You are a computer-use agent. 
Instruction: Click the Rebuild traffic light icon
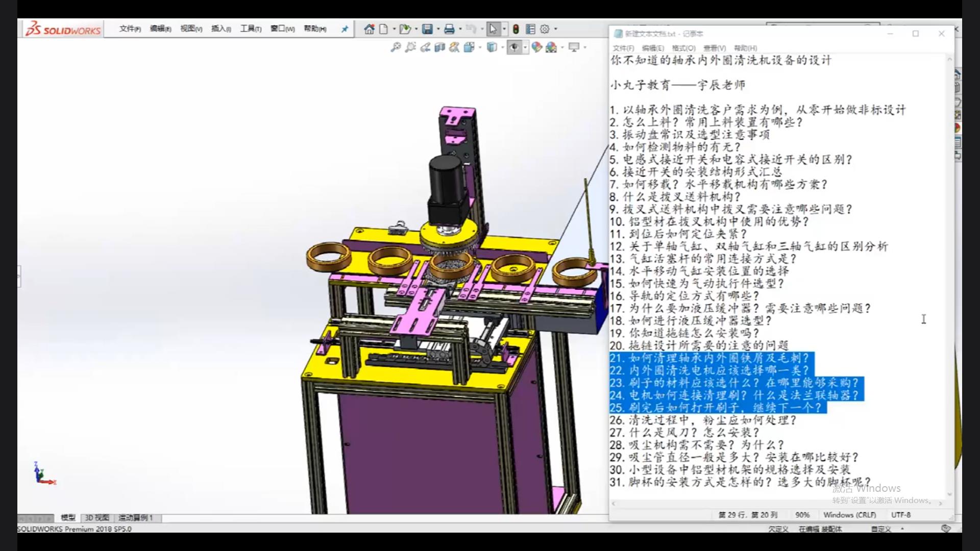[516, 29]
